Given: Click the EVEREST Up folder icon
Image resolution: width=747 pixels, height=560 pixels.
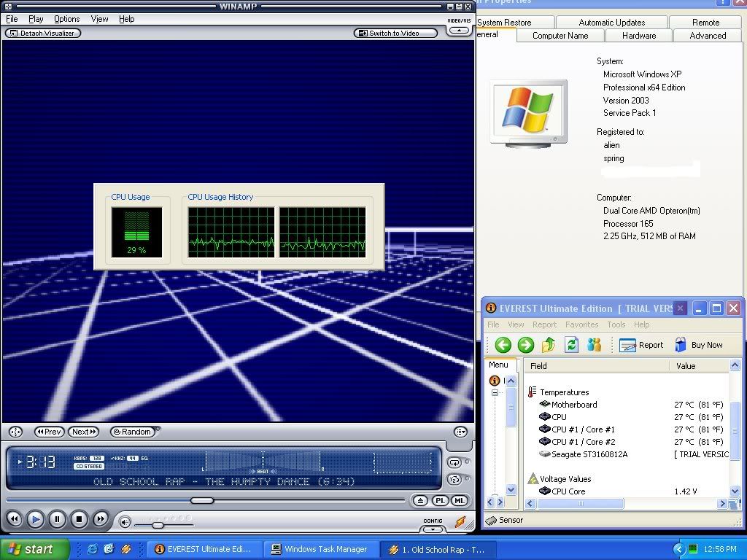Looking at the screenshot, I should [x=549, y=345].
